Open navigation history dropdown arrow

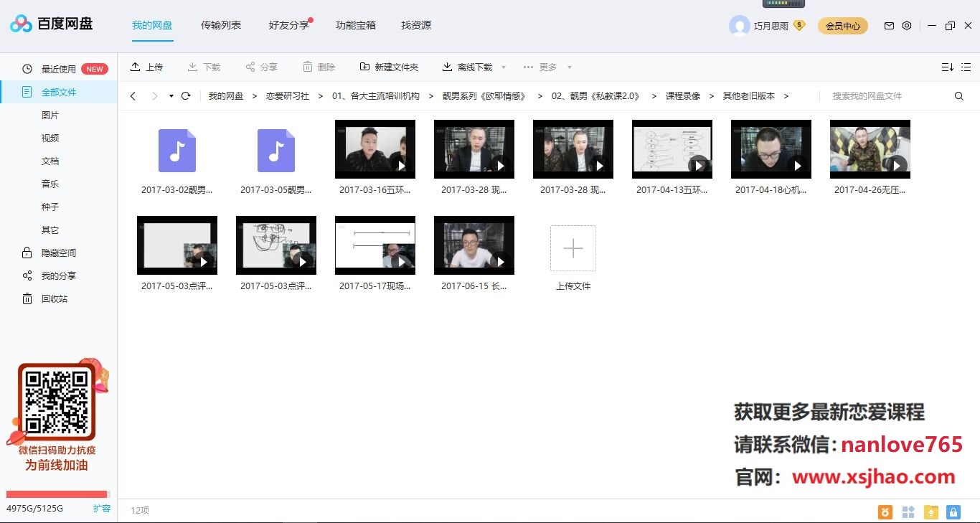click(x=171, y=96)
